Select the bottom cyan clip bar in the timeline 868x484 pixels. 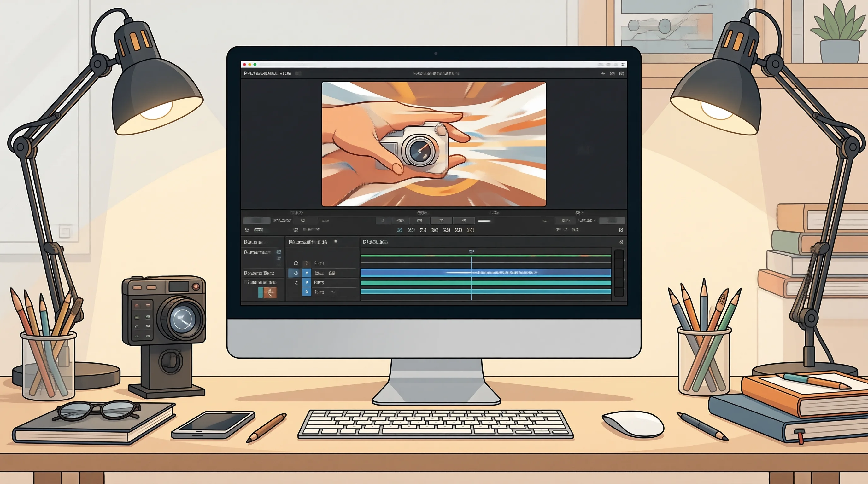[485, 291]
